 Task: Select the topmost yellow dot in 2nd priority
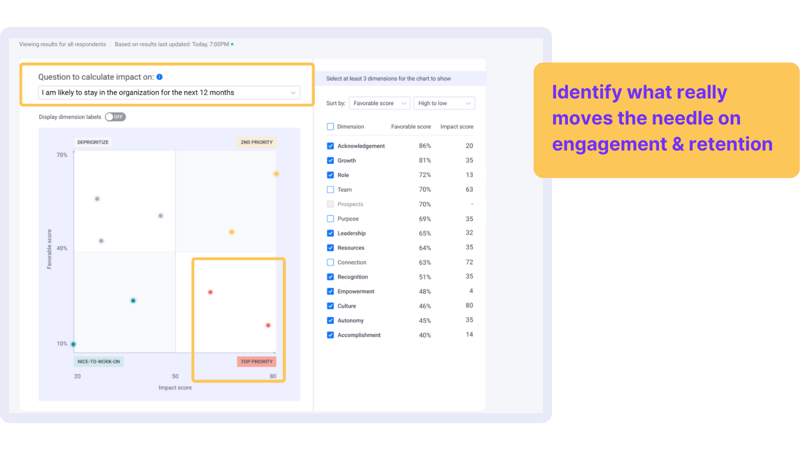[276, 174]
